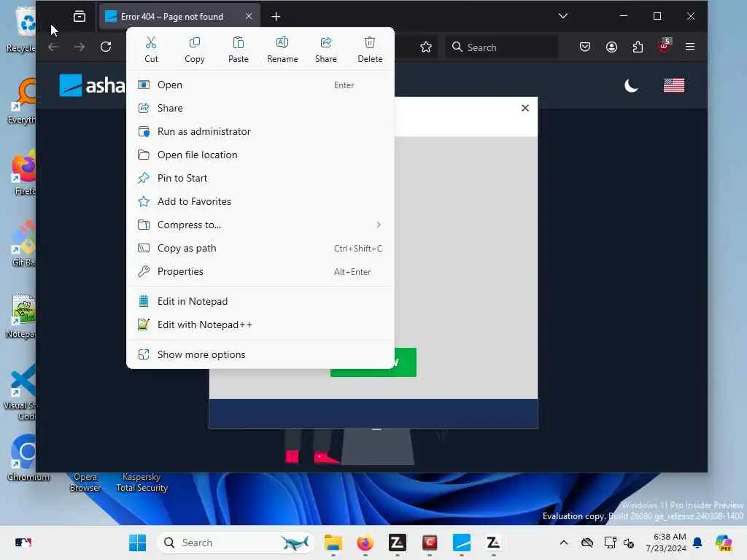Open the Firefox hamburger menu
Image resolution: width=747 pixels, height=560 pixels.
(690, 47)
